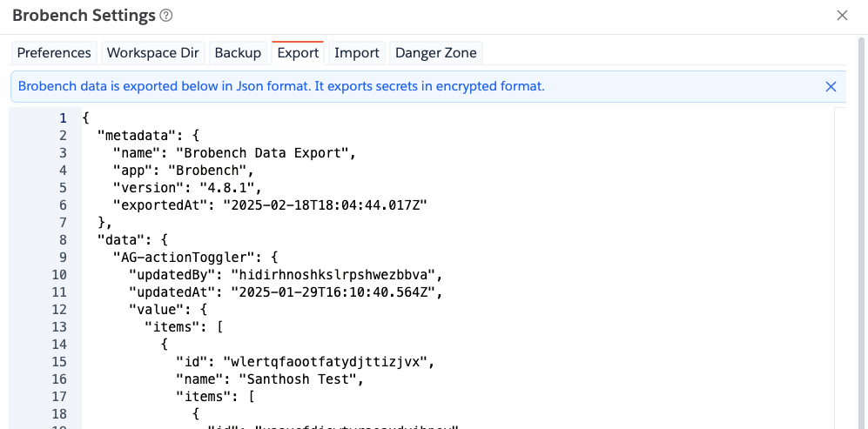Click the "Santhosh Test" name value
Screen dimensions: 868x429
click(297, 379)
